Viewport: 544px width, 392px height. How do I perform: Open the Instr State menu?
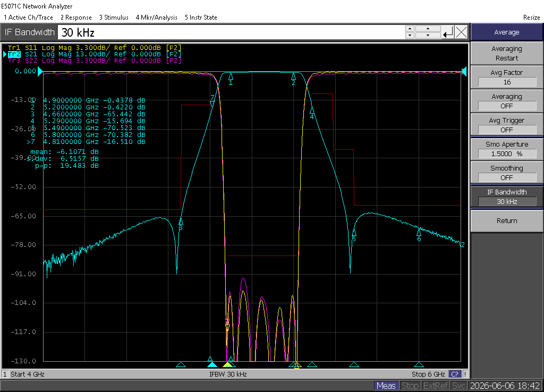pos(201,18)
